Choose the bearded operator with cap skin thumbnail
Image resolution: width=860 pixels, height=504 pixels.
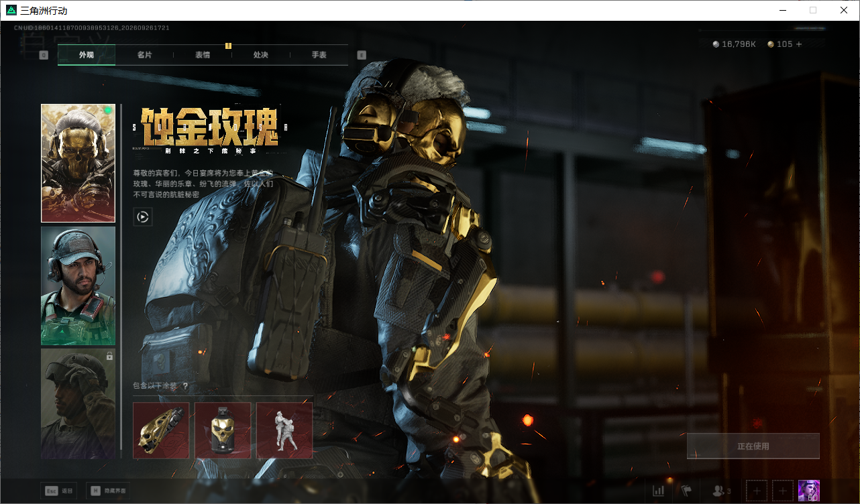pyautogui.click(x=78, y=286)
